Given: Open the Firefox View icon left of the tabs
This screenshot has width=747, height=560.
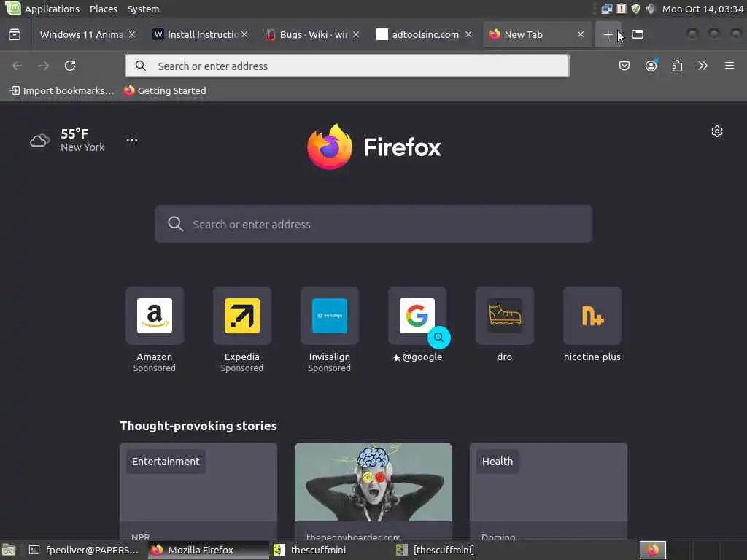Looking at the screenshot, I should click(x=15, y=34).
